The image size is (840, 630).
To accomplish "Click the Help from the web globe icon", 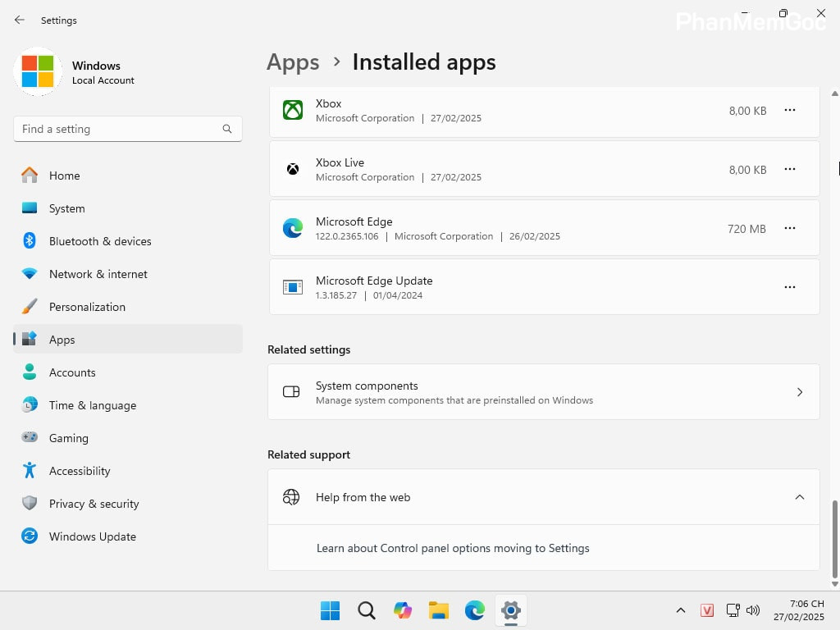I will (x=291, y=497).
